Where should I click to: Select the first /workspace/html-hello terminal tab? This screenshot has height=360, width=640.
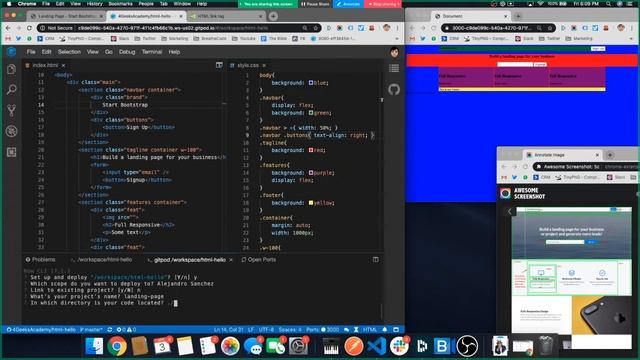coord(101,260)
